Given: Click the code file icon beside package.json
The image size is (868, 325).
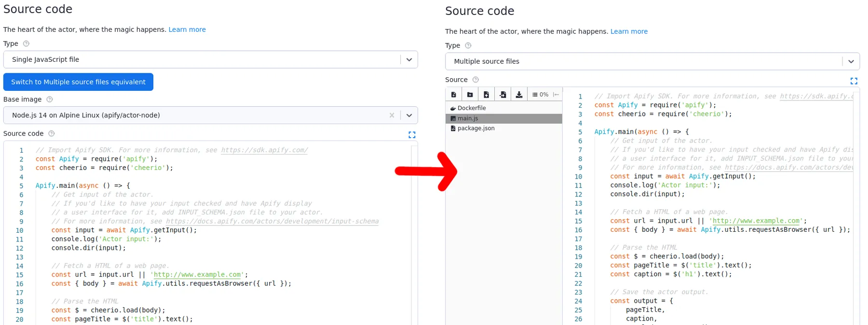Looking at the screenshot, I should pyautogui.click(x=453, y=128).
